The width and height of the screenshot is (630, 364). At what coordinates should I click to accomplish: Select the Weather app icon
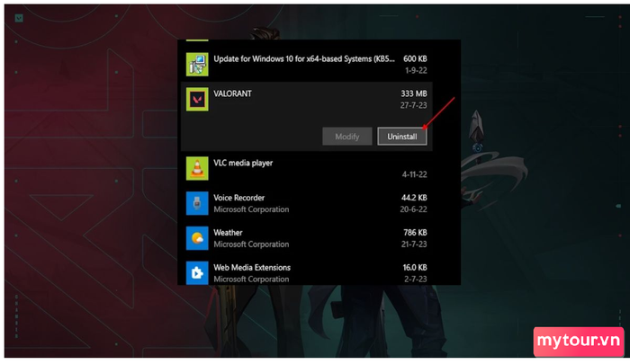pos(197,238)
